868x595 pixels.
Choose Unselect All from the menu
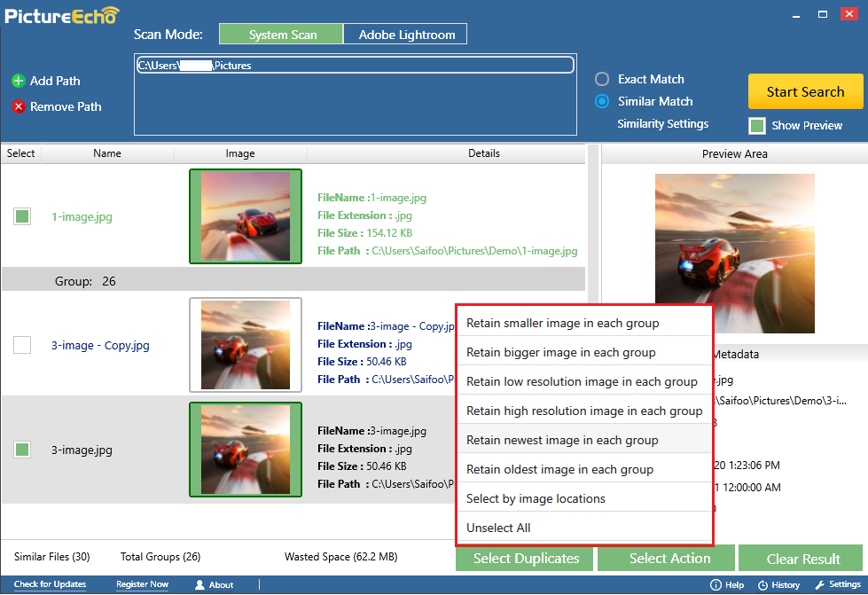[498, 528]
